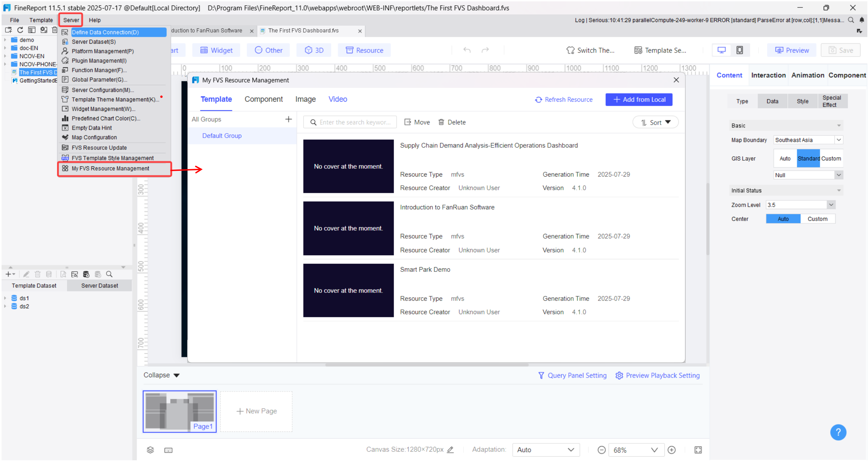Add a new group with plus icon
This screenshot has height=463, width=868.
coord(288,119)
